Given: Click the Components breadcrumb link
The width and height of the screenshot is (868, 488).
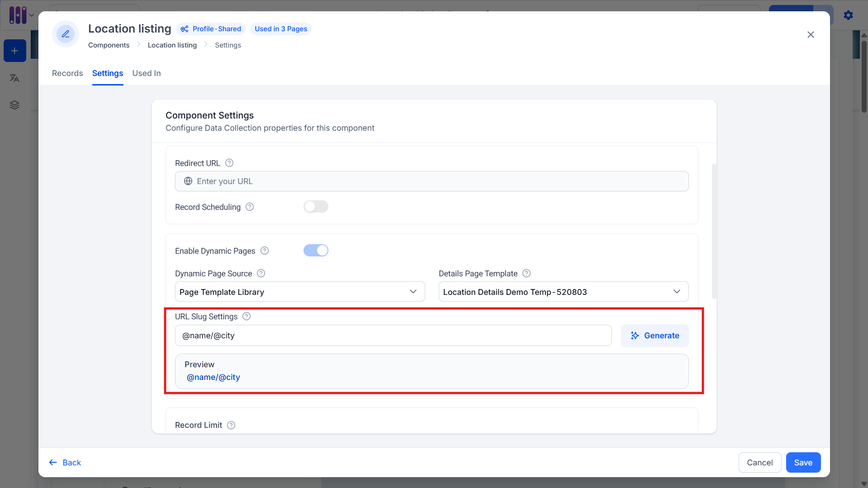Looking at the screenshot, I should click(x=109, y=45).
